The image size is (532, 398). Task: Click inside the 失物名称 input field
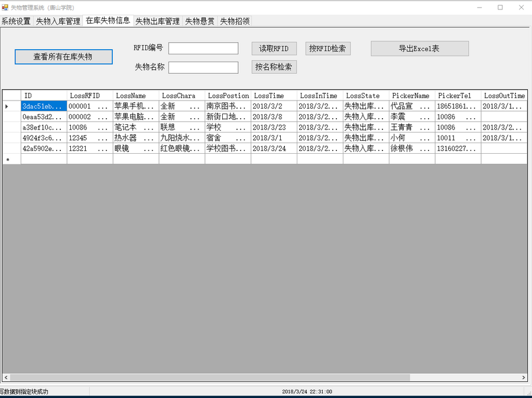[x=203, y=67]
